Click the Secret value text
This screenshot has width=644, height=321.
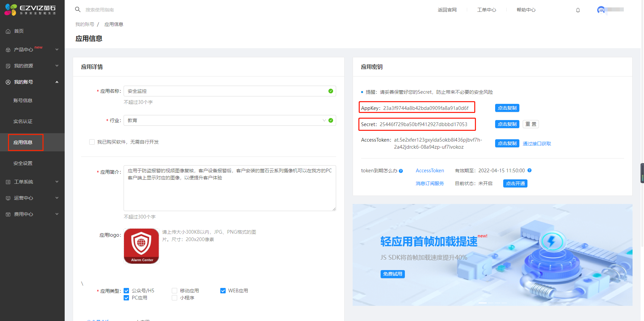point(423,124)
